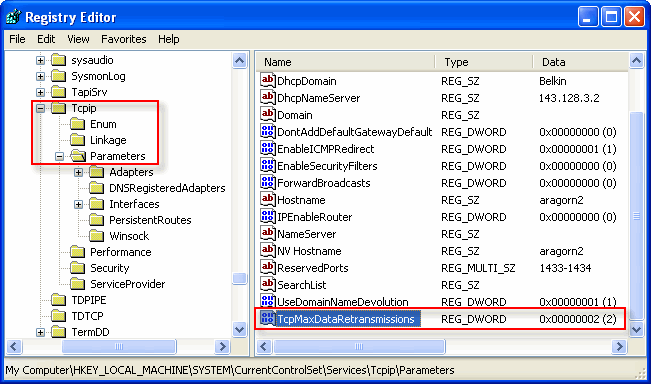Click the Tcpip folder icon
This screenshot has height=384, width=651.
click(59, 108)
